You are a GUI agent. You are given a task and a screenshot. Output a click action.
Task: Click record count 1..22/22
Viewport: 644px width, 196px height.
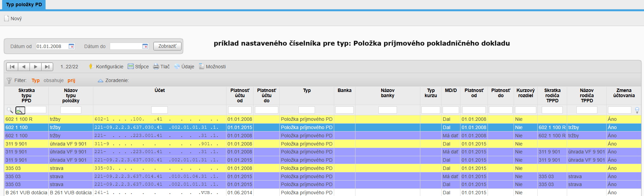coord(69,67)
